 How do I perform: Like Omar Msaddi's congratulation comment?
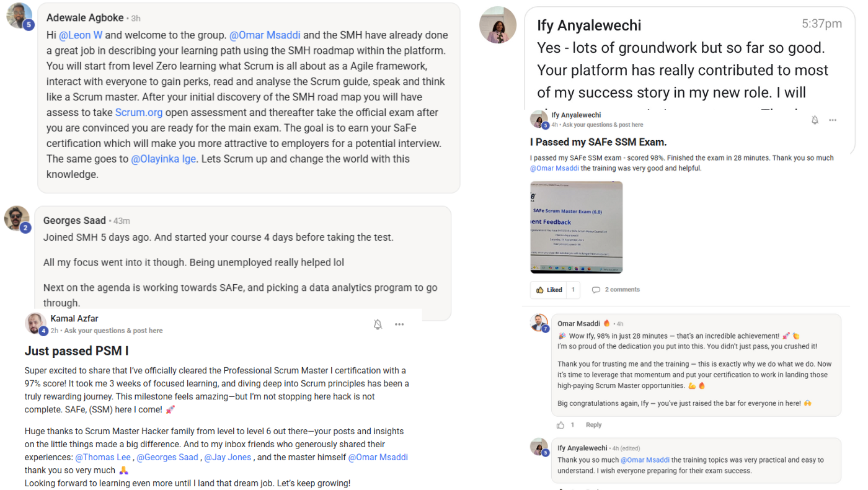[x=560, y=425]
